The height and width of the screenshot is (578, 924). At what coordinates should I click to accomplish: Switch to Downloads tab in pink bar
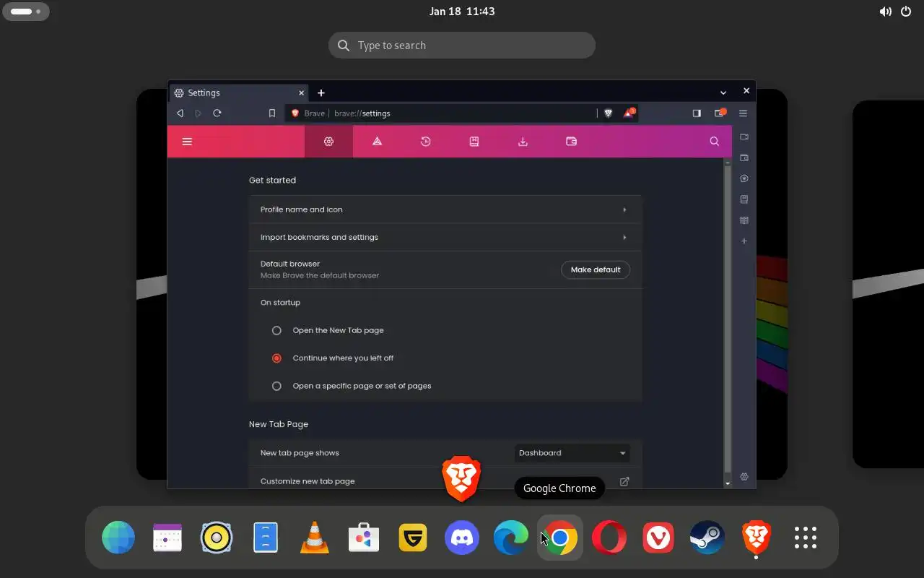point(523,142)
